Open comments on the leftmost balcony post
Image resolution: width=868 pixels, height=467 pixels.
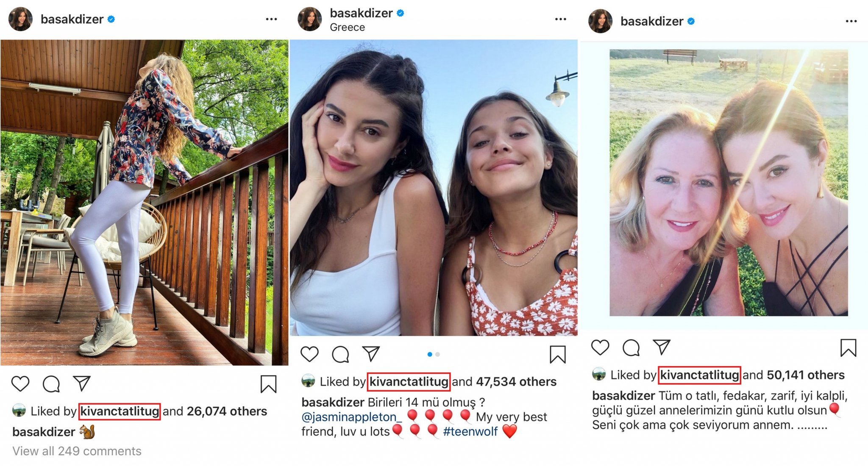[x=51, y=384]
